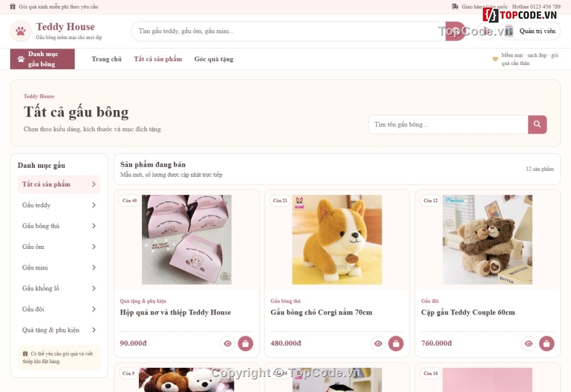
Task: Select Gấu đôi sidebar category
Action: (x=59, y=309)
